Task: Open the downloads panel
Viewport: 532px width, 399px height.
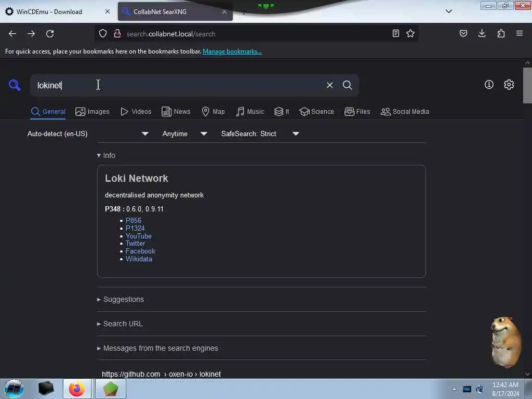Action: [x=482, y=33]
